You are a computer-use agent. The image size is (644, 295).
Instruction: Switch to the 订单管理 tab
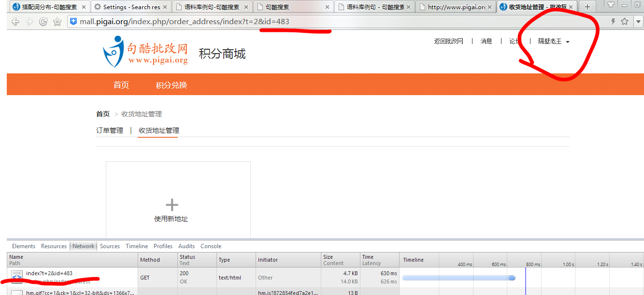pyautogui.click(x=110, y=130)
